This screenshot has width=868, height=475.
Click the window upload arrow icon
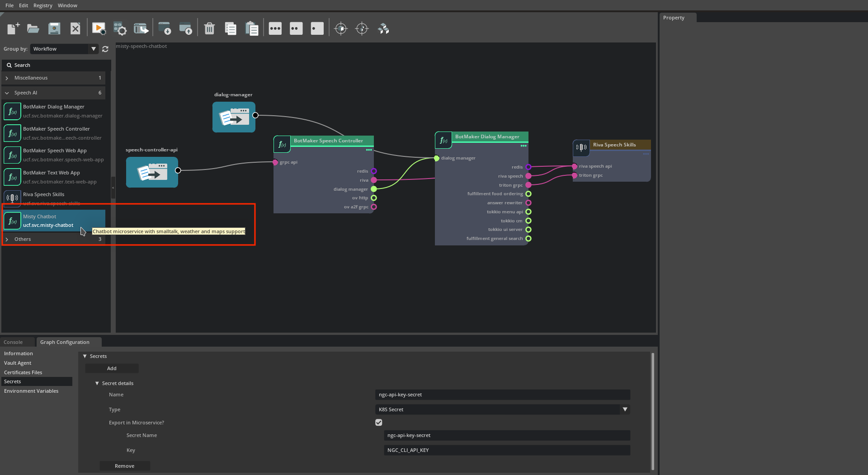(x=186, y=28)
